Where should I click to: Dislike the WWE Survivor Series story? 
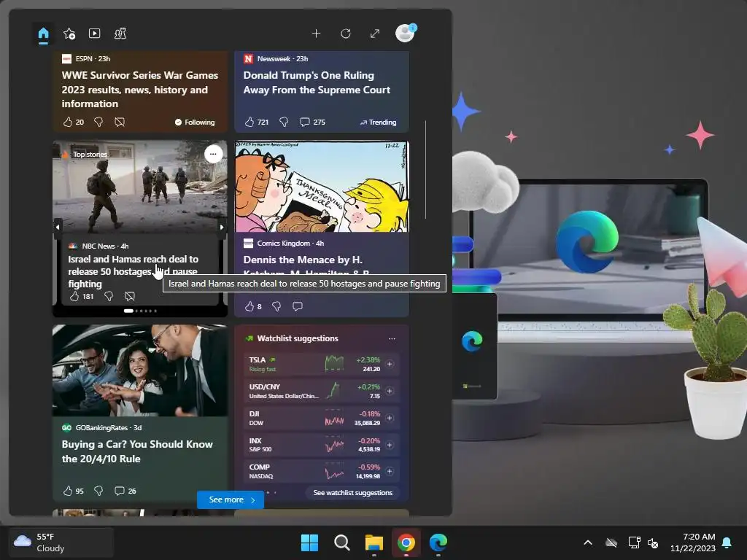[x=98, y=122]
